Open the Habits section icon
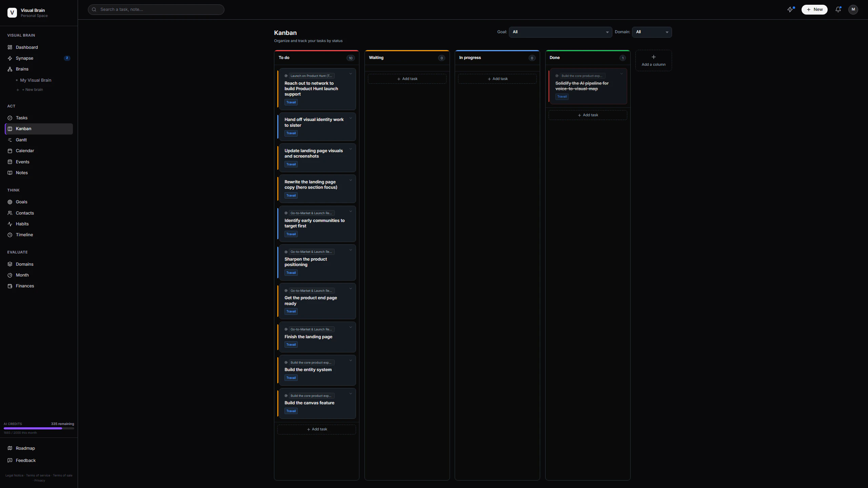Viewport: 868px width, 488px height. [x=10, y=224]
